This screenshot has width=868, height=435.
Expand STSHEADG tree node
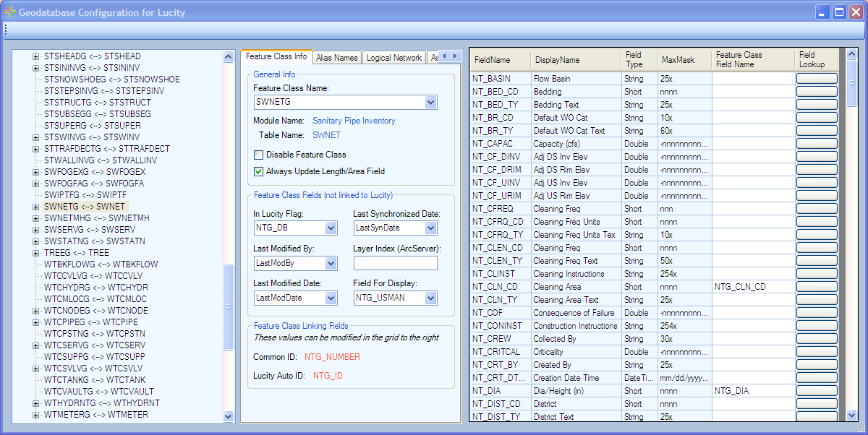coord(36,56)
